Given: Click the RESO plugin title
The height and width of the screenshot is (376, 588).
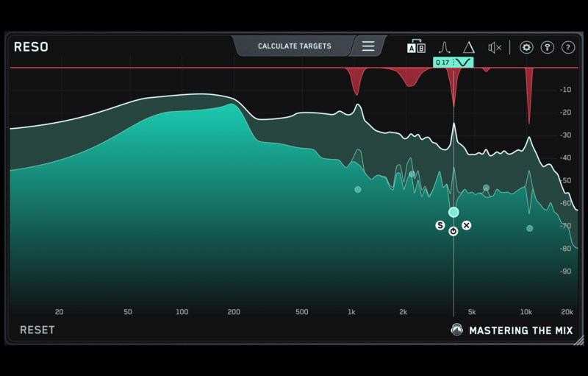Looking at the screenshot, I should click(x=31, y=47).
